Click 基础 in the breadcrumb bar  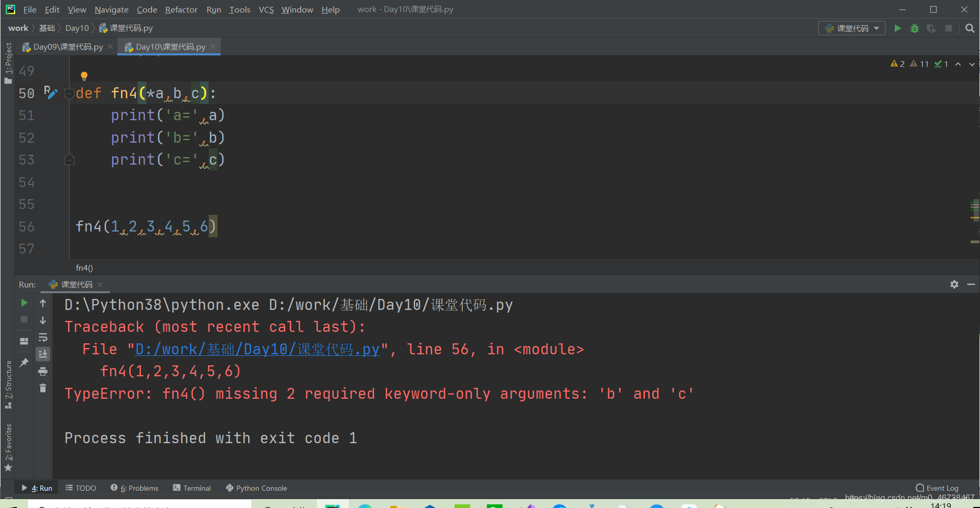[x=47, y=28]
